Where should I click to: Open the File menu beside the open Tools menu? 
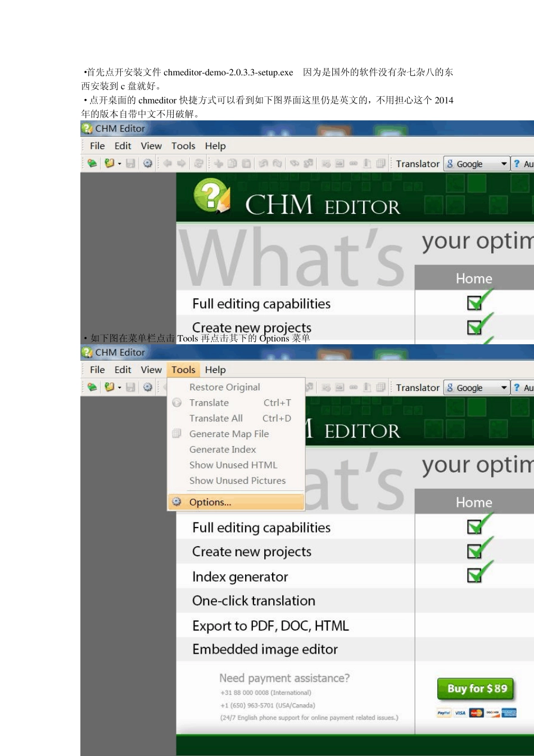coord(97,370)
